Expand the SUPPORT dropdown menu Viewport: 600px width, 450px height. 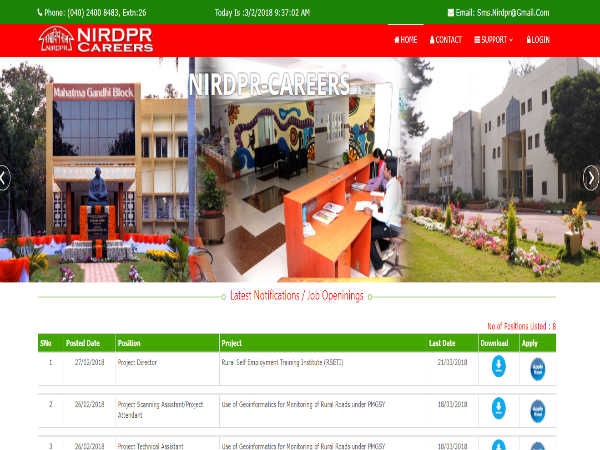pyautogui.click(x=494, y=40)
